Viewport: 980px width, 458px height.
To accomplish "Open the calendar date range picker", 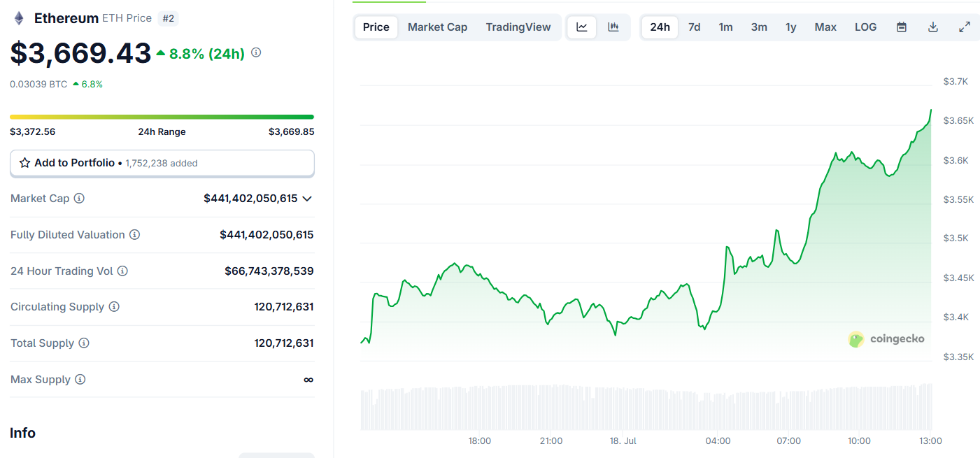I will pyautogui.click(x=902, y=27).
